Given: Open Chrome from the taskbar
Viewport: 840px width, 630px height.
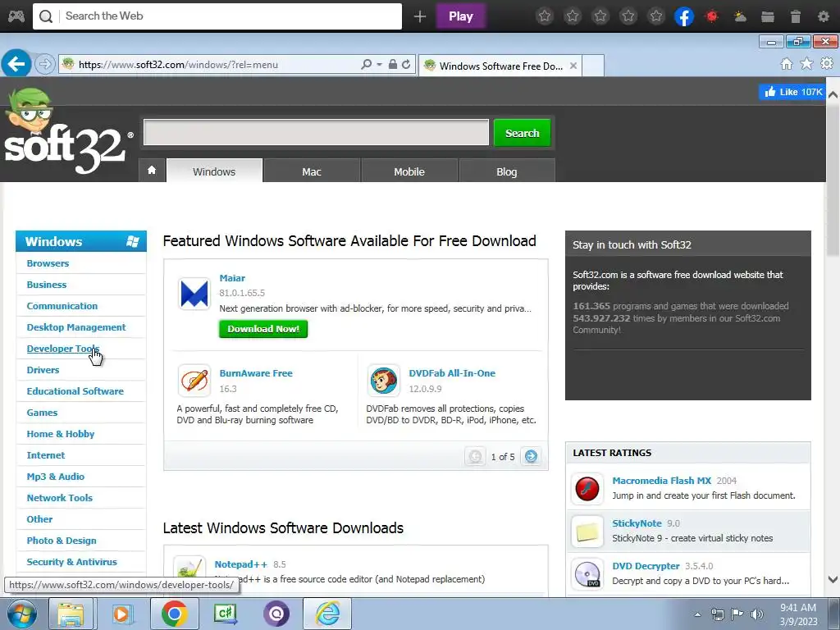Looking at the screenshot, I should pyautogui.click(x=174, y=614).
